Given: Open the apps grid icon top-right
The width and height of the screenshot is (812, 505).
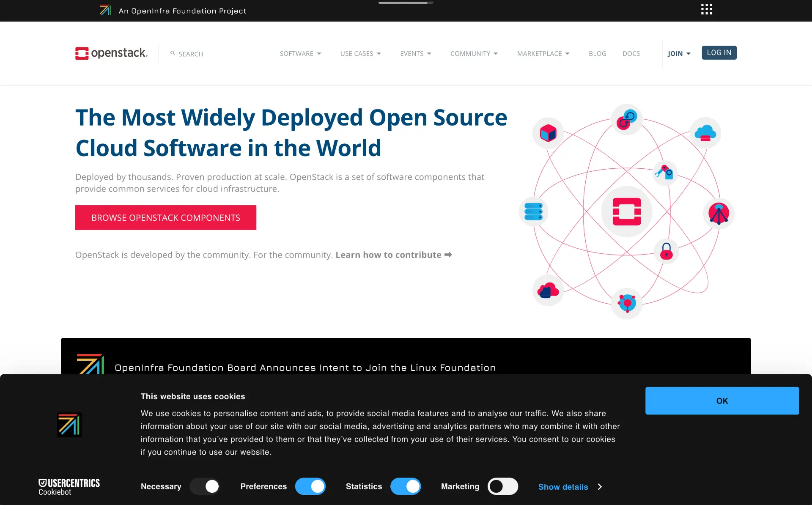Looking at the screenshot, I should (x=706, y=9).
